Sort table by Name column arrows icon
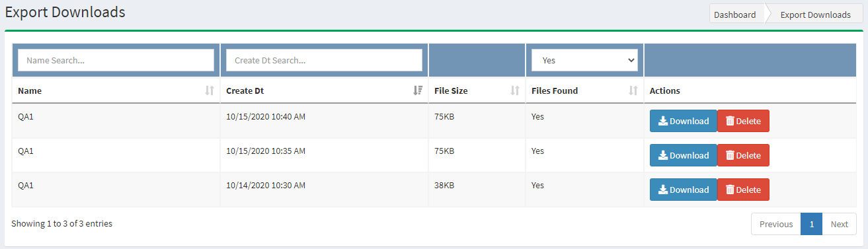Viewport: 868px width, 249px height. click(x=210, y=90)
